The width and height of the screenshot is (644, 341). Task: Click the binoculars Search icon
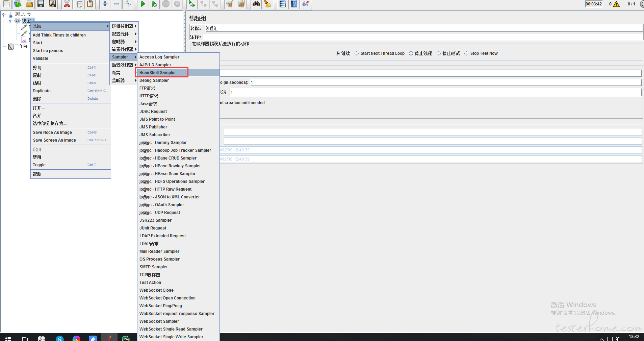pyautogui.click(x=256, y=4)
